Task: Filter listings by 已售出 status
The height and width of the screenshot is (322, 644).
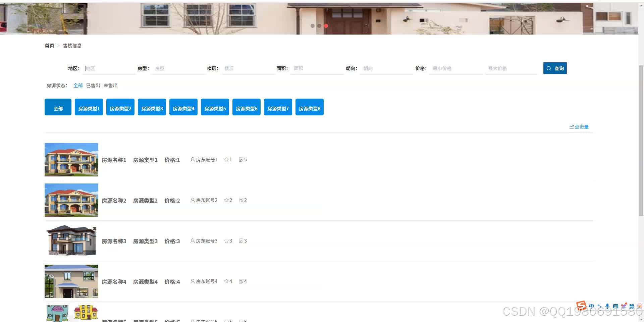Action: (93, 85)
